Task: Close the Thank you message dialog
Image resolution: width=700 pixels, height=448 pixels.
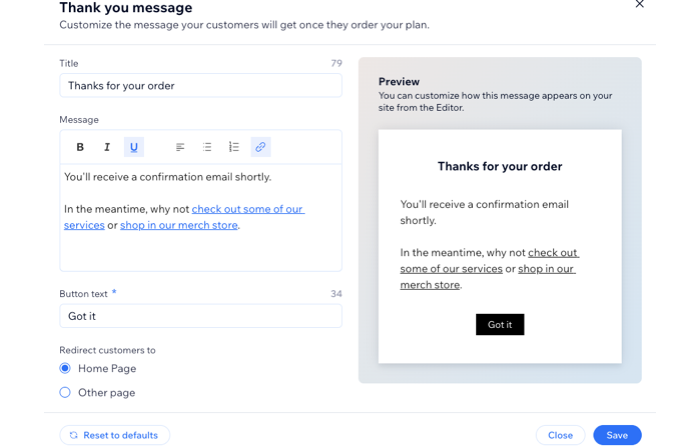Action: pyautogui.click(x=639, y=4)
